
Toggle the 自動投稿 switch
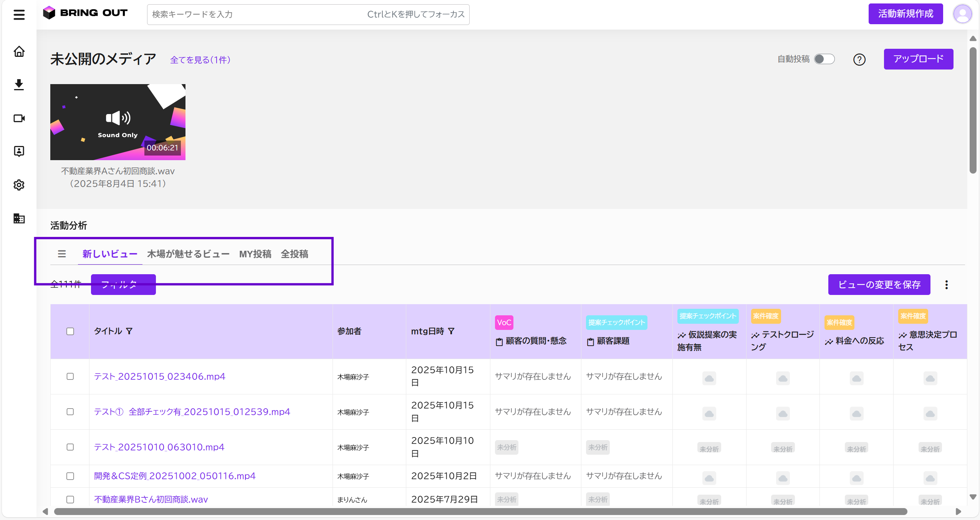pyautogui.click(x=824, y=59)
